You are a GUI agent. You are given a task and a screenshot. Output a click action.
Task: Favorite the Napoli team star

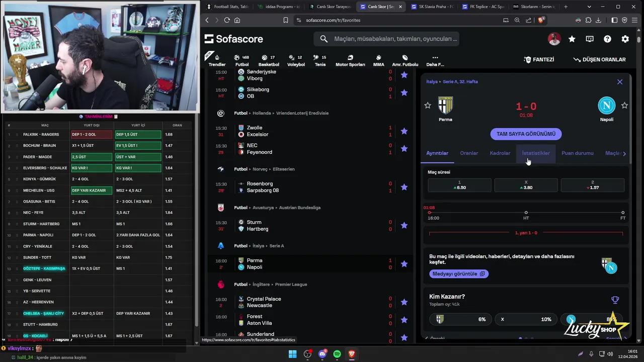coord(624,105)
